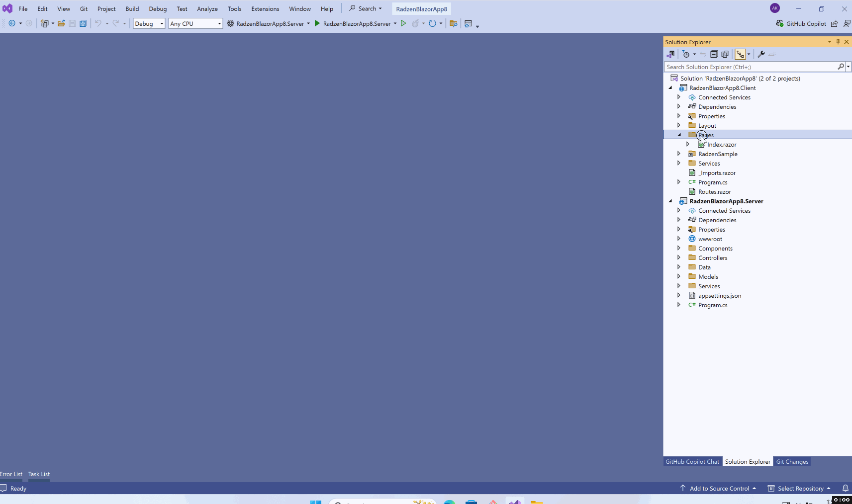The width and height of the screenshot is (852, 504).
Task: Click the AK account avatar
Action: click(774, 8)
